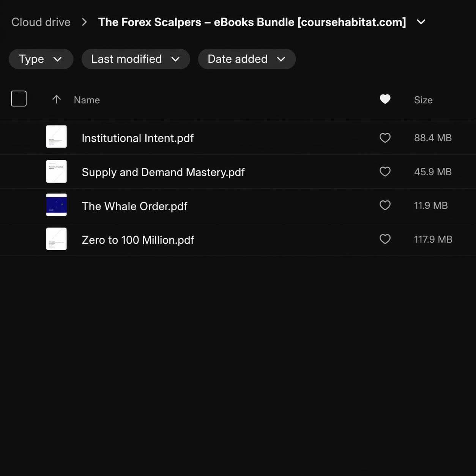Viewport: 476px width, 476px height.
Task: Sort files by Size column
Action: [x=423, y=100]
